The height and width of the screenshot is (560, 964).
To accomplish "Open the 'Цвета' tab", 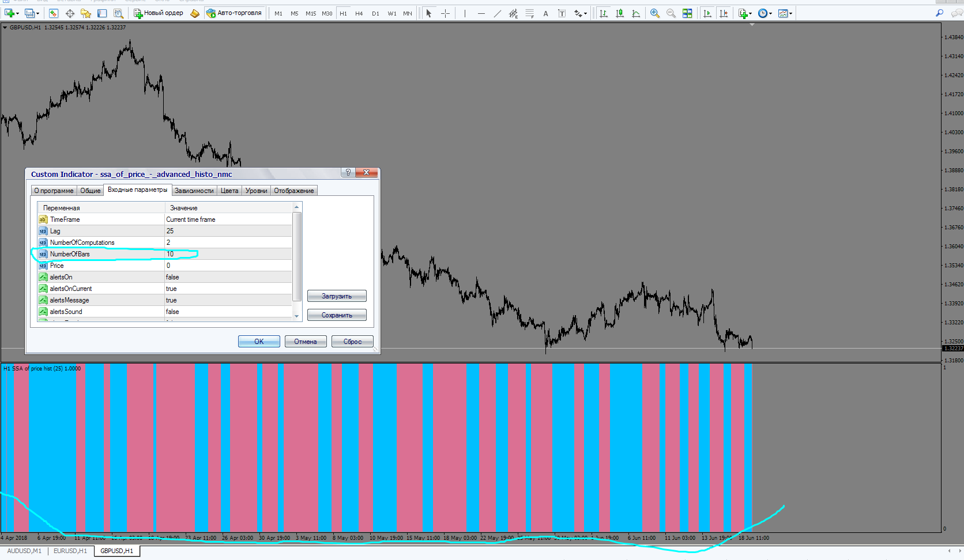I will [229, 191].
